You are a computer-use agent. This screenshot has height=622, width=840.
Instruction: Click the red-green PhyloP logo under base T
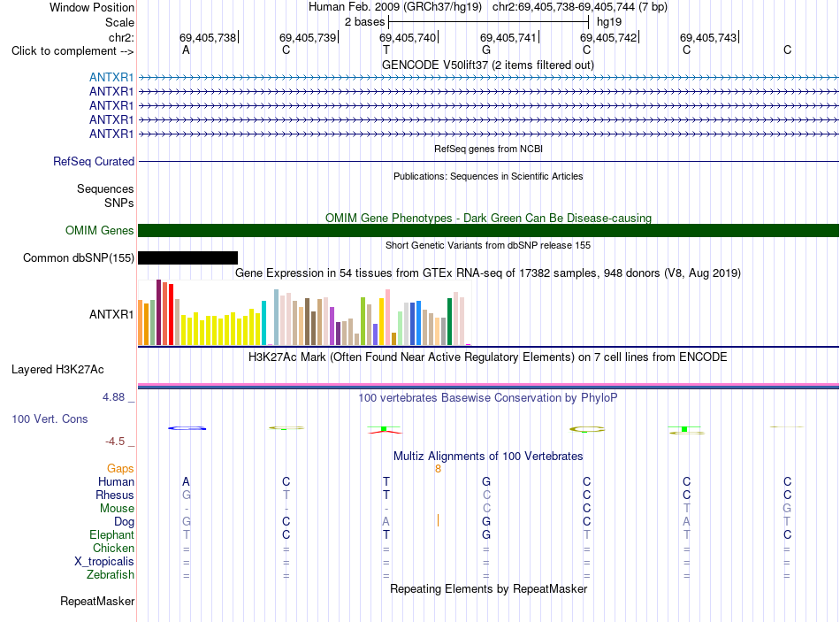(385, 429)
